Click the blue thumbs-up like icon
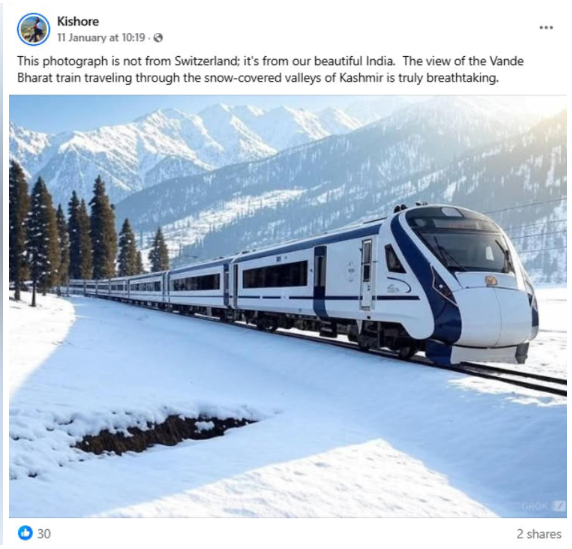Viewport: 572px width, 549px height. pyautogui.click(x=25, y=533)
